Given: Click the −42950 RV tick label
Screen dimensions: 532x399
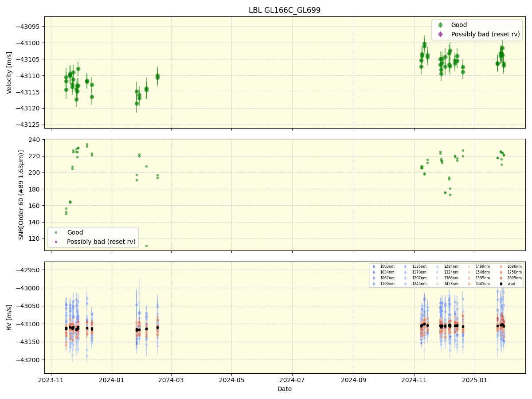Looking at the screenshot, I should 28,270.
